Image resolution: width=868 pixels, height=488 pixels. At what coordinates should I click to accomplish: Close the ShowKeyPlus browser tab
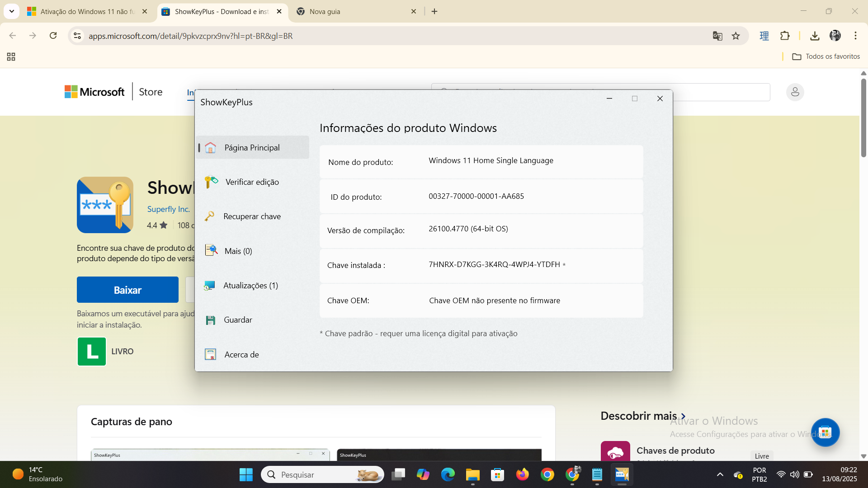point(279,11)
